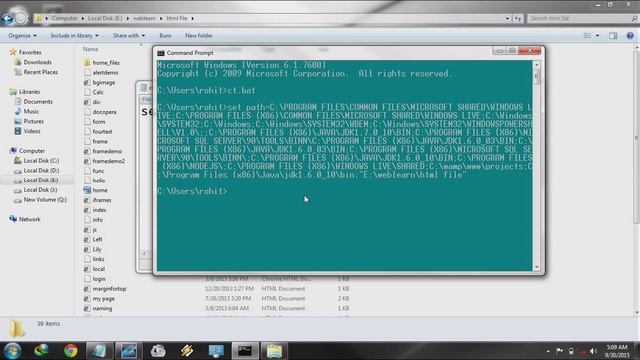Open Local Disk (E:) in the navigation pane
This screenshot has width=640, height=360.
40,180
